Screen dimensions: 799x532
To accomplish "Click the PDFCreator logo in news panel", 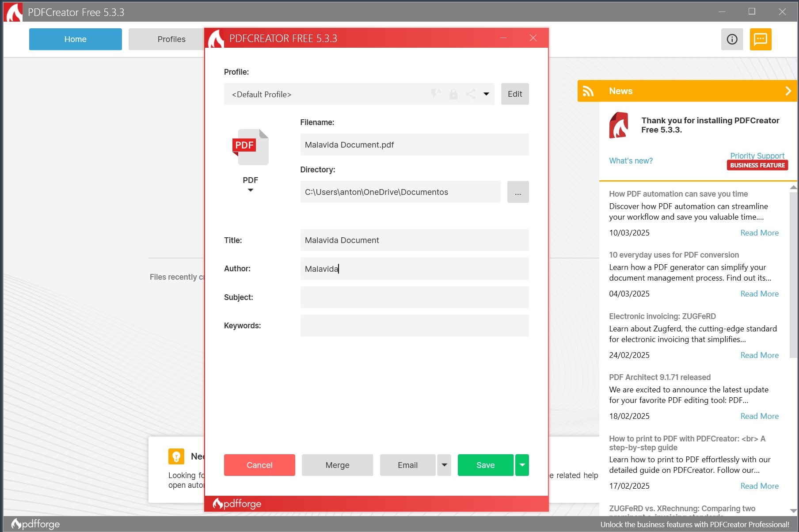I will [x=619, y=125].
